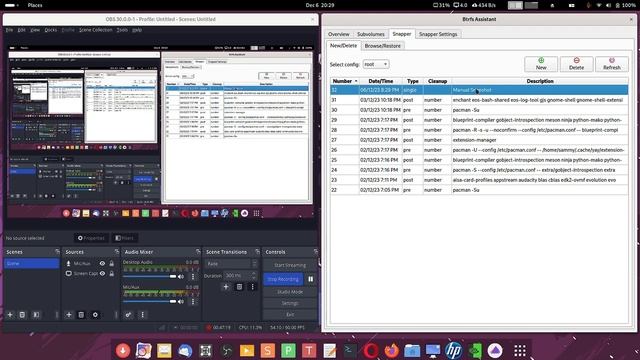Open OBS Docks menu

[x=51, y=30]
